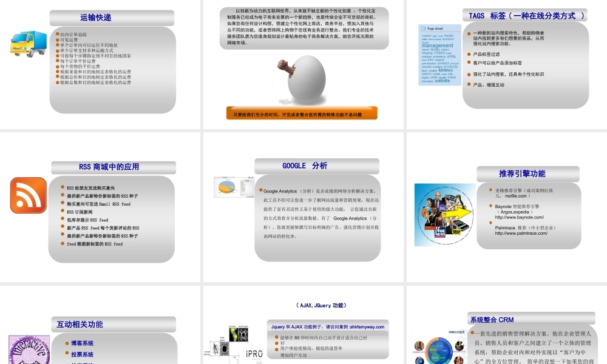Click the mofile.com text
The image size is (607, 364).
coord(516,196)
